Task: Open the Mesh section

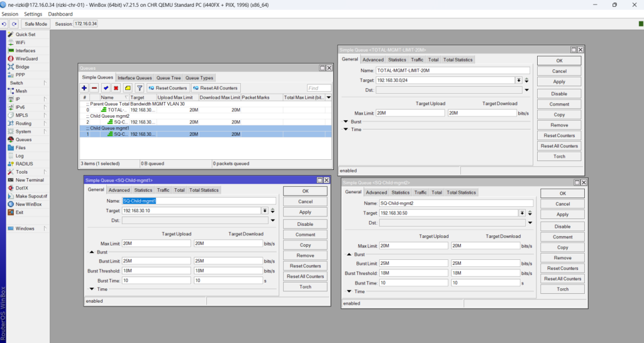Action: 21,91
